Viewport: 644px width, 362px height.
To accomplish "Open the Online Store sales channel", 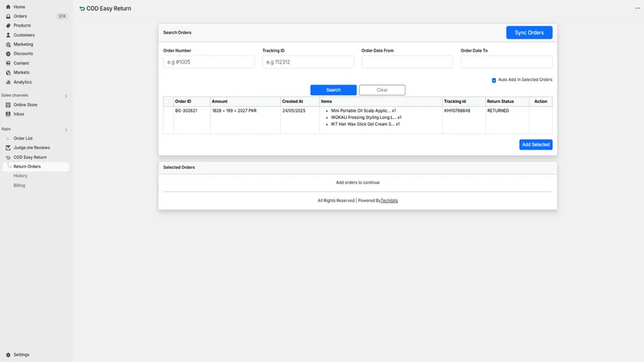I will pyautogui.click(x=25, y=105).
